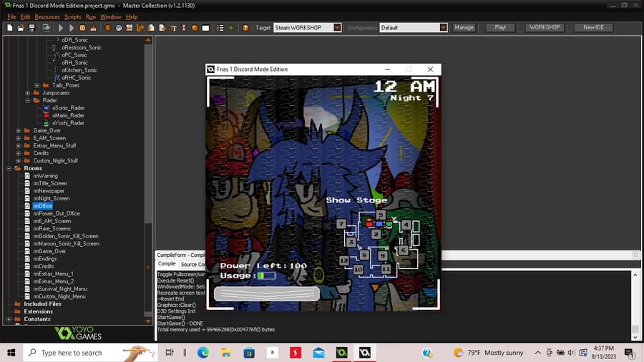Screen dimensions: 644x362
Task: Create a timeline with the hourglass icon
Action: click(x=184, y=28)
